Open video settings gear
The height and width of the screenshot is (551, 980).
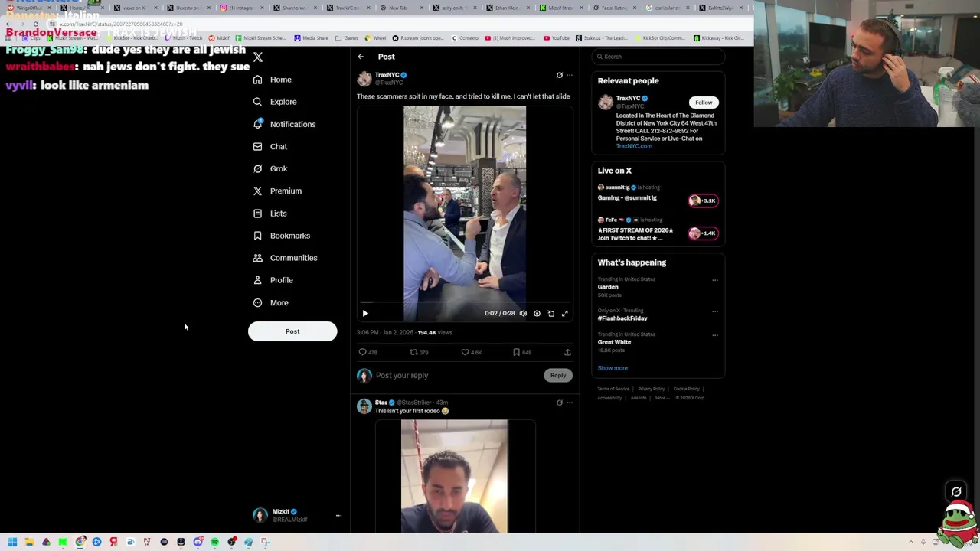537,313
